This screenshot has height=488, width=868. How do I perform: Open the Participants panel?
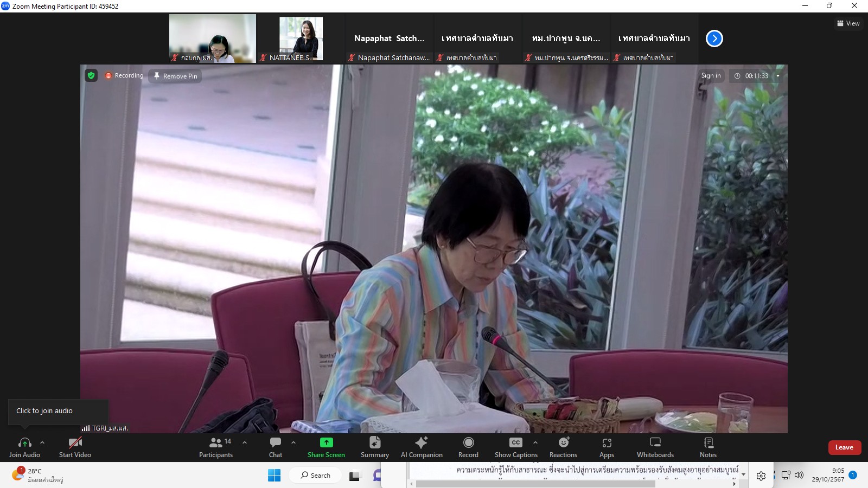coord(216,447)
